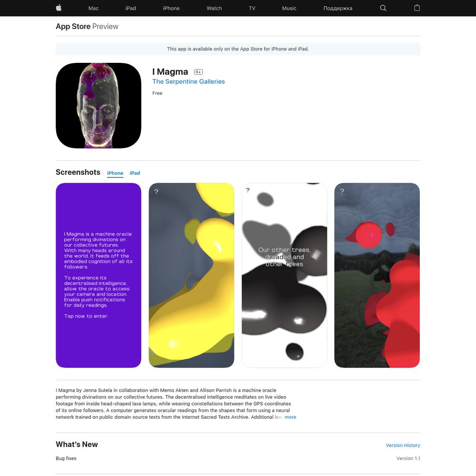The height and width of the screenshot is (476, 476).
Task: Select Music in the top navigation
Action: click(289, 8)
